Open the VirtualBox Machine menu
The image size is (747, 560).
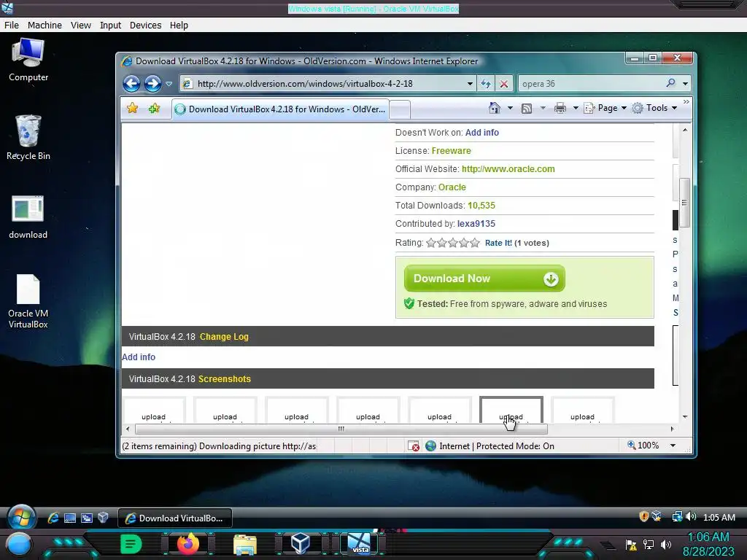click(x=44, y=26)
